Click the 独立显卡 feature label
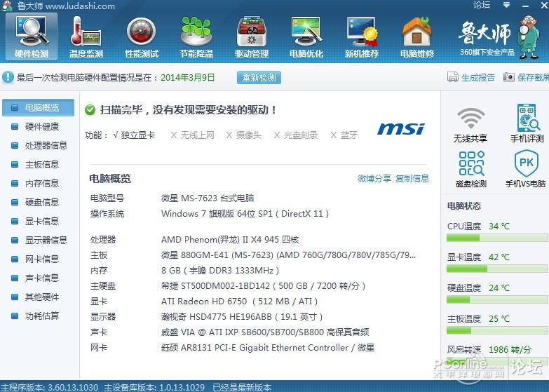 click(137, 135)
